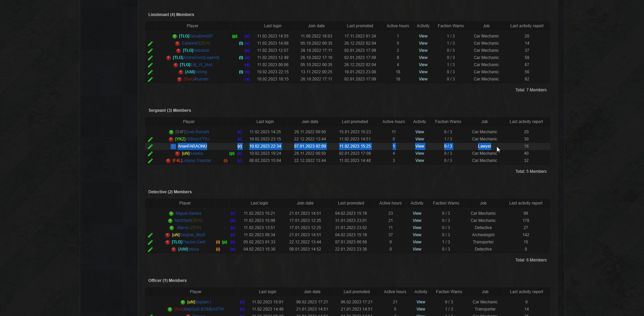Click red status dot of [F4L]Lolipop.Trapstar.

(x=168, y=161)
